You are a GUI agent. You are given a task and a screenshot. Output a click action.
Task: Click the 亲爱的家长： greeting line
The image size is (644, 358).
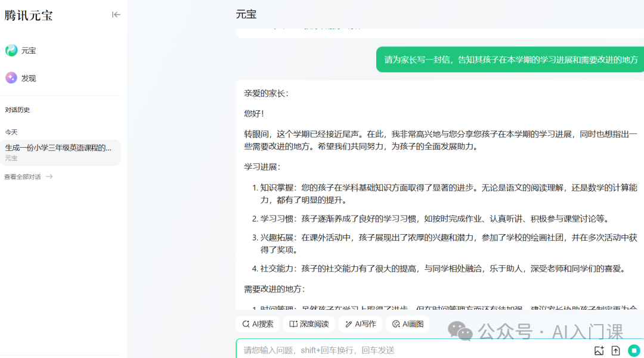[x=267, y=94]
